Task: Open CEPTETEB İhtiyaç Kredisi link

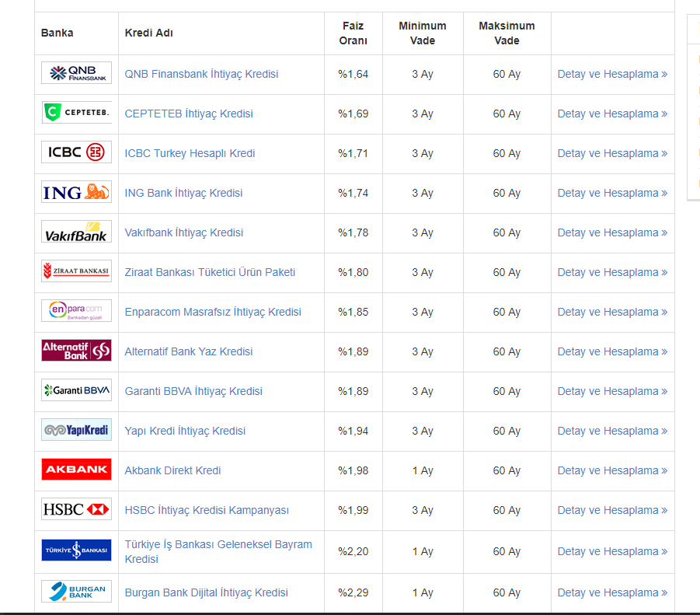Action: click(x=189, y=114)
